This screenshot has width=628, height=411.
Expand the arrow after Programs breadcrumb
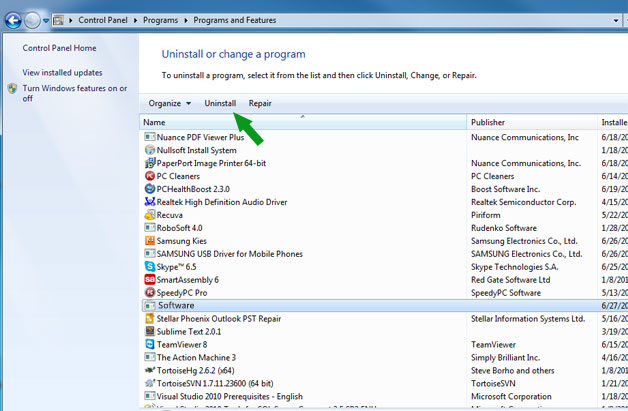click(x=186, y=20)
